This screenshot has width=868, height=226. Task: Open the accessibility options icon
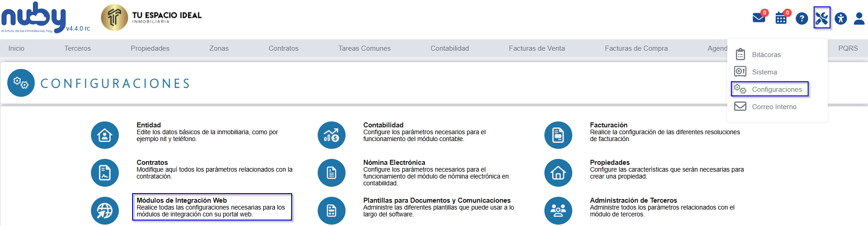click(x=841, y=18)
